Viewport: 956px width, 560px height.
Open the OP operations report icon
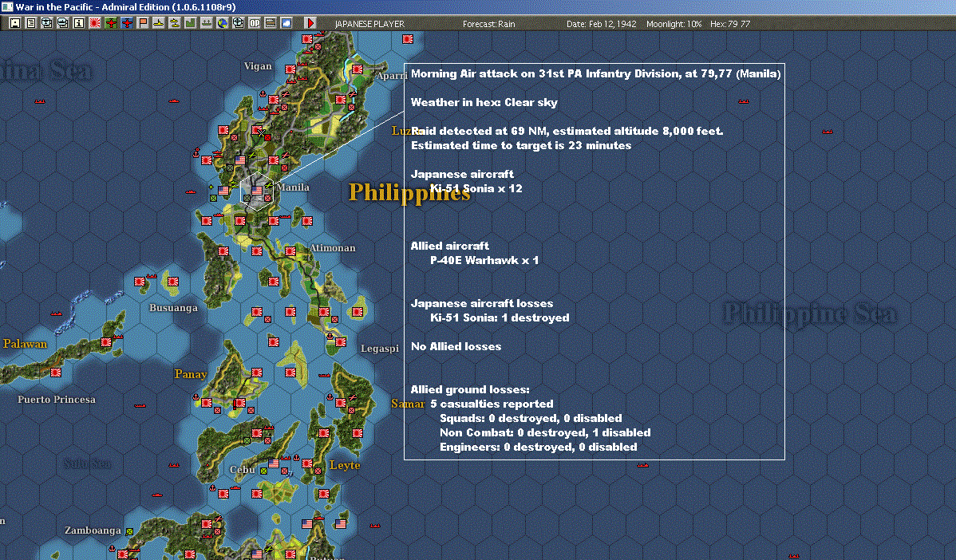point(255,23)
